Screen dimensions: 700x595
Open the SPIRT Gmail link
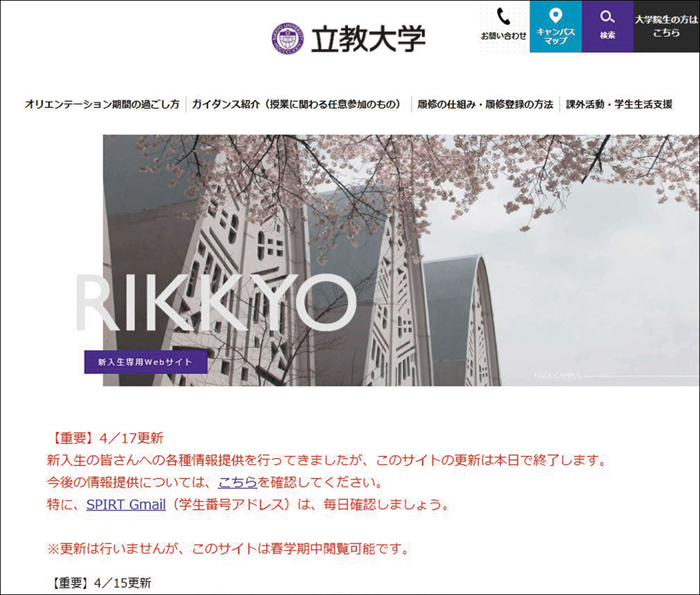coord(126,505)
